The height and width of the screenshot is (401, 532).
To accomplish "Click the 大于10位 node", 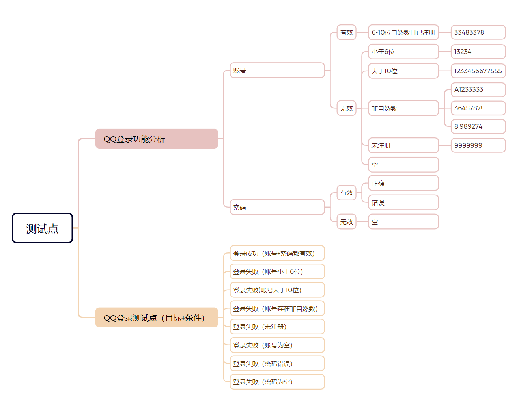I will tap(403, 71).
